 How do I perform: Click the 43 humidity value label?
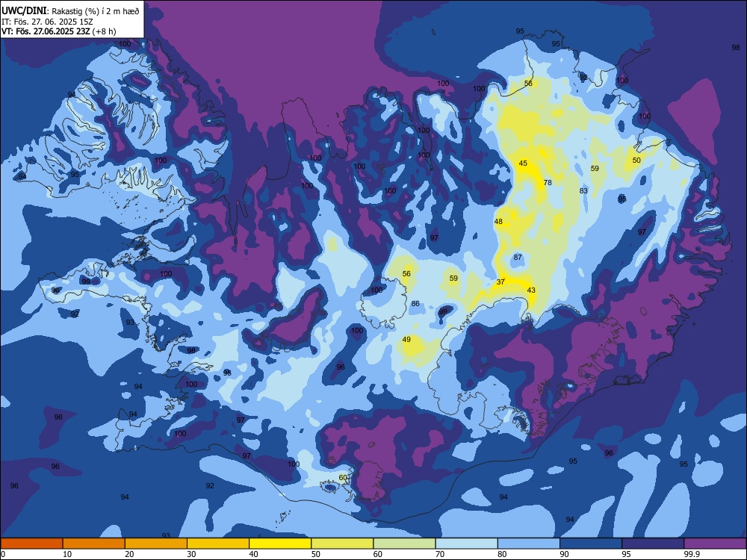pos(531,290)
